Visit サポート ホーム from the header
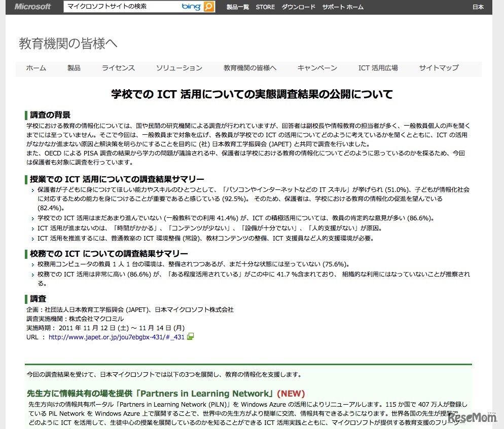Screen dimensions: 504x429 pos(343,7)
